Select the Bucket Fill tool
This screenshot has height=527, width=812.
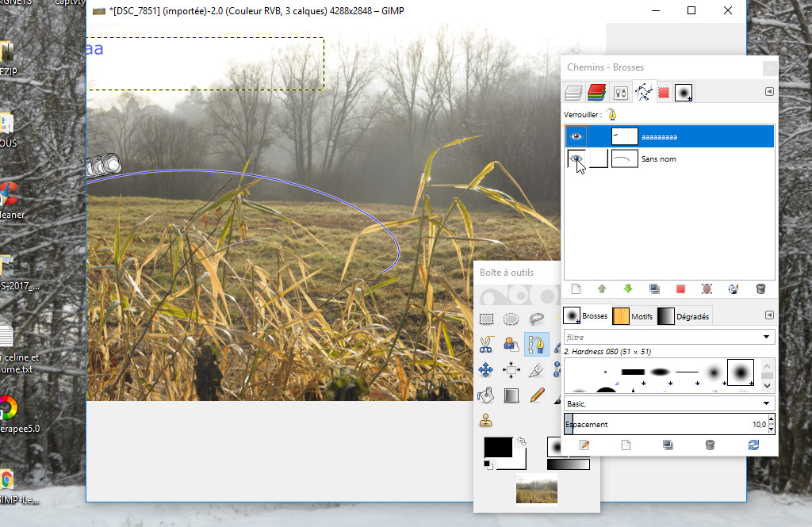[x=486, y=395]
